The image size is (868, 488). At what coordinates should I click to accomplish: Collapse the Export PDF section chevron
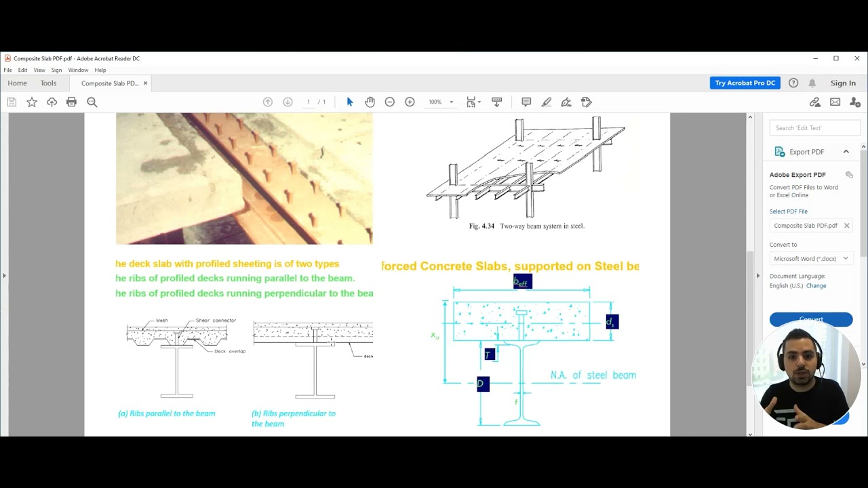tap(846, 152)
